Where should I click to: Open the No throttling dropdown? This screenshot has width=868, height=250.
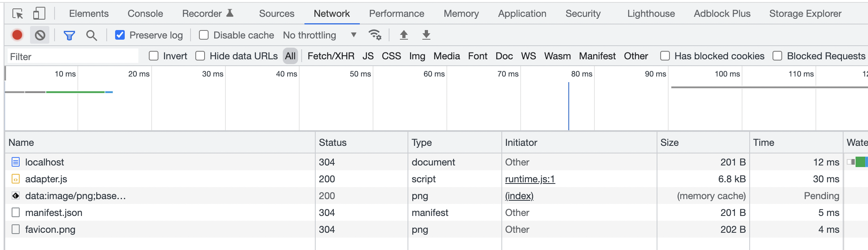pyautogui.click(x=320, y=35)
